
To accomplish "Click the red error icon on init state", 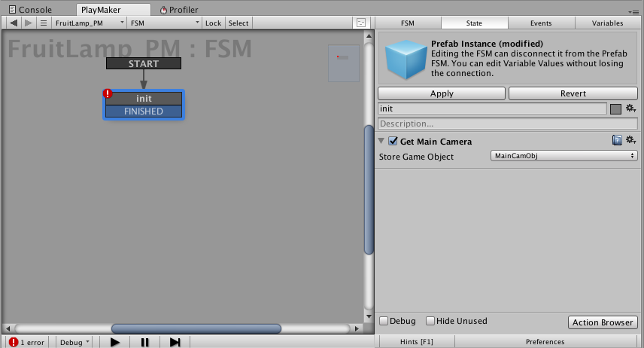I will pyautogui.click(x=108, y=93).
